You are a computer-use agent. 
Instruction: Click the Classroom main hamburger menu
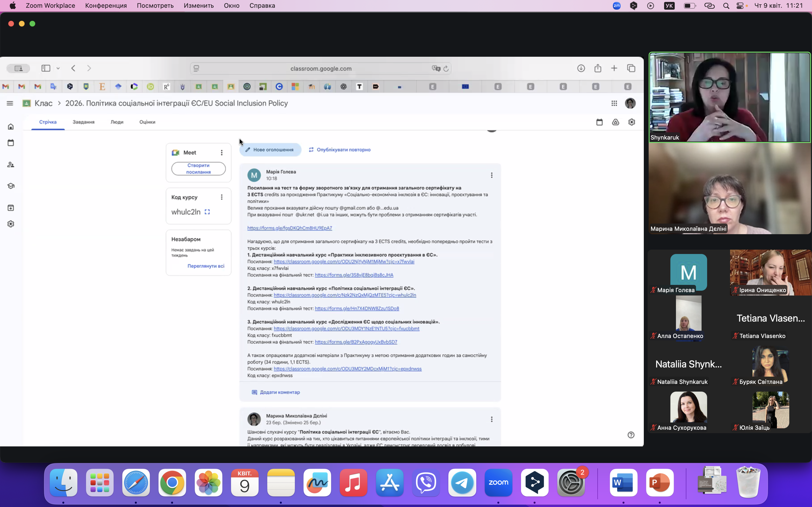[10, 103]
